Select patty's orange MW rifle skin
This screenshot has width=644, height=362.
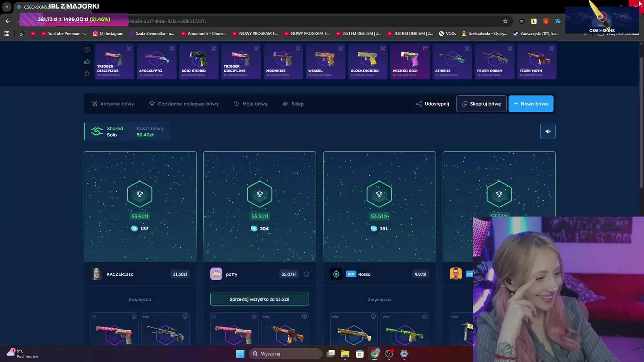pos(285,334)
